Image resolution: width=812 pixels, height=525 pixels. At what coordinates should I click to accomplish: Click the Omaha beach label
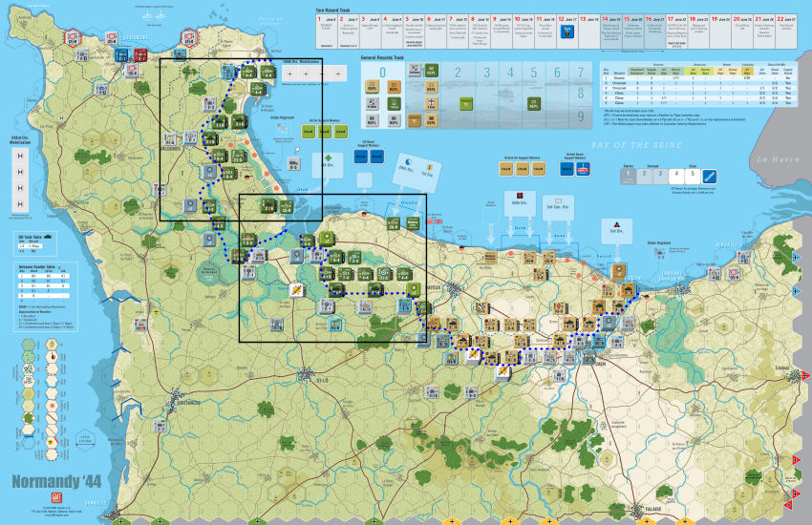point(409,202)
